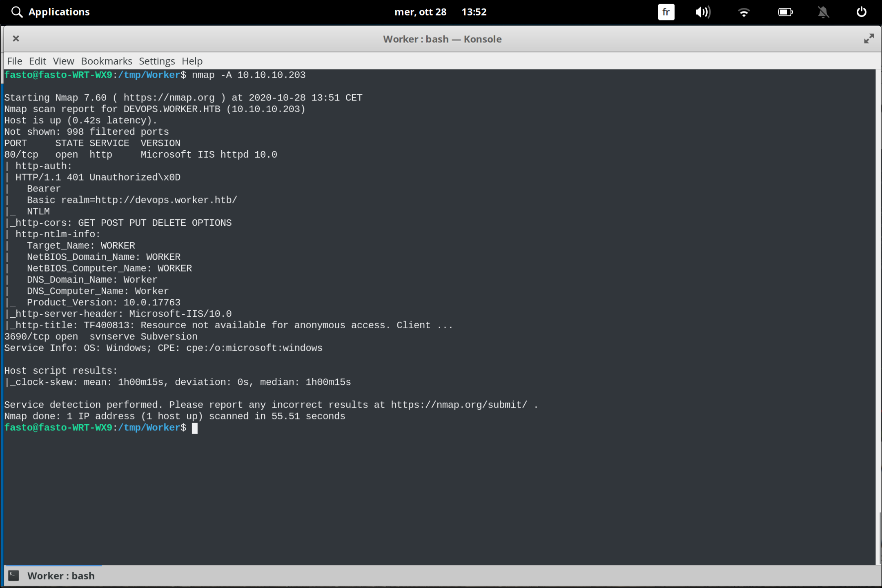Open the Edit menu
The height and width of the screenshot is (588, 882).
(x=38, y=61)
